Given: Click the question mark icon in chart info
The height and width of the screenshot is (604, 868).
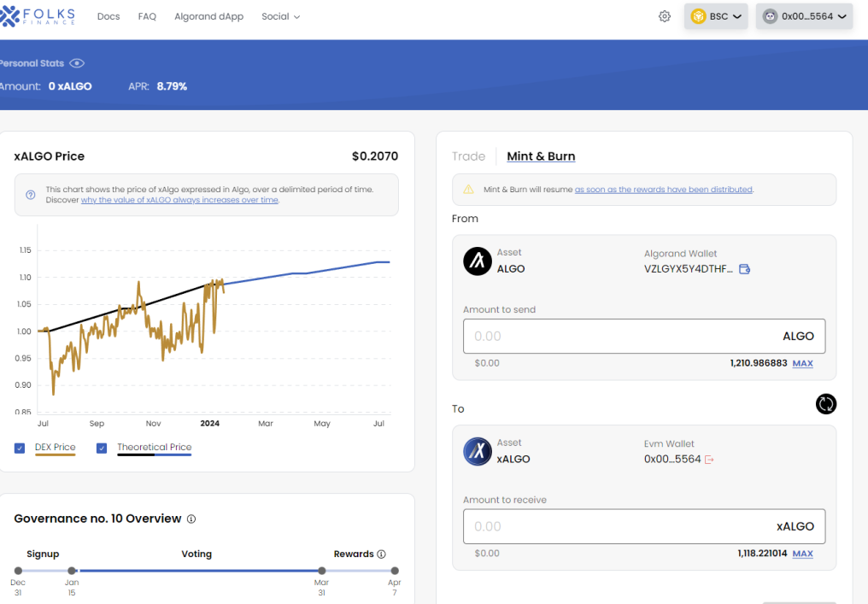Looking at the screenshot, I should [x=31, y=195].
